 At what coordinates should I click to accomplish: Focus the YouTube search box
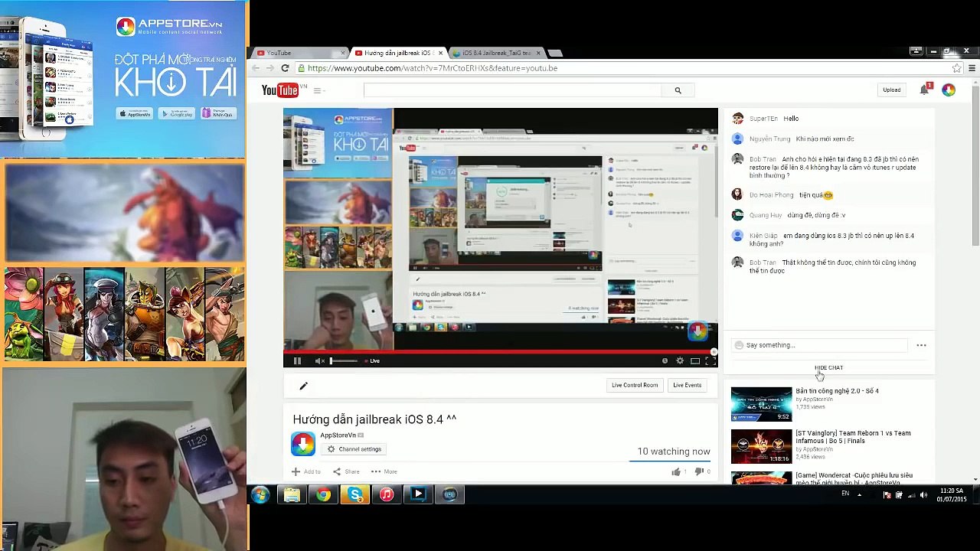click(x=512, y=90)
